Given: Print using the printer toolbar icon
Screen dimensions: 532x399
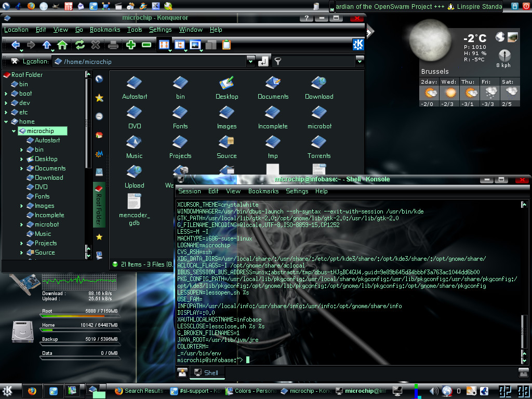Looking at the screenshot, I should (x=113, y=45).
